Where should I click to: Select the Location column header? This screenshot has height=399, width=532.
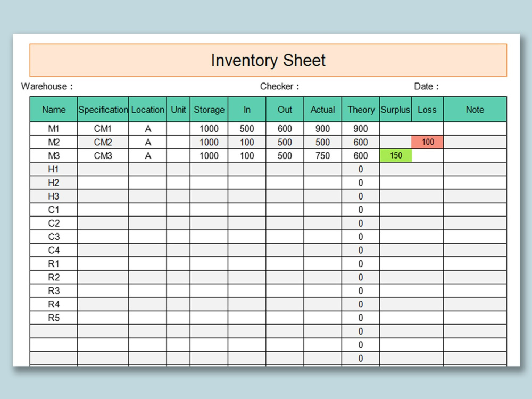click(x=147, y=110)
